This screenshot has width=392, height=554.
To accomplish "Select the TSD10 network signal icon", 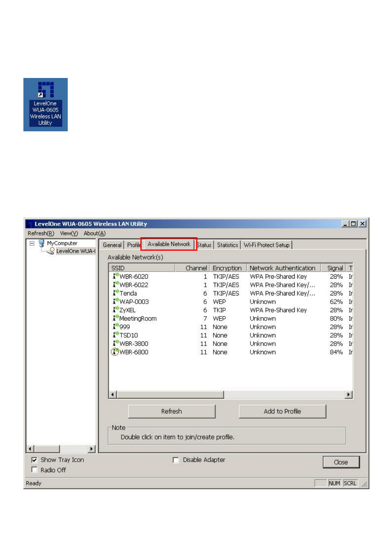I will click(x=116, y=335).
